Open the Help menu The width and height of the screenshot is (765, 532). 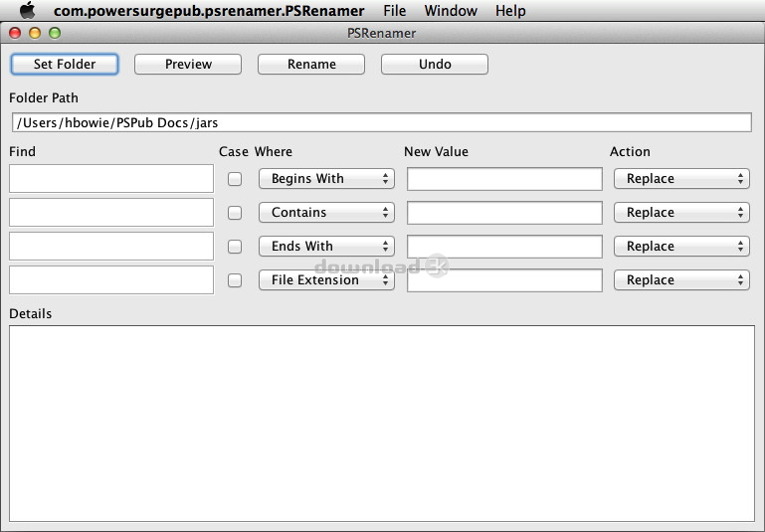click(x=510, y=11)
